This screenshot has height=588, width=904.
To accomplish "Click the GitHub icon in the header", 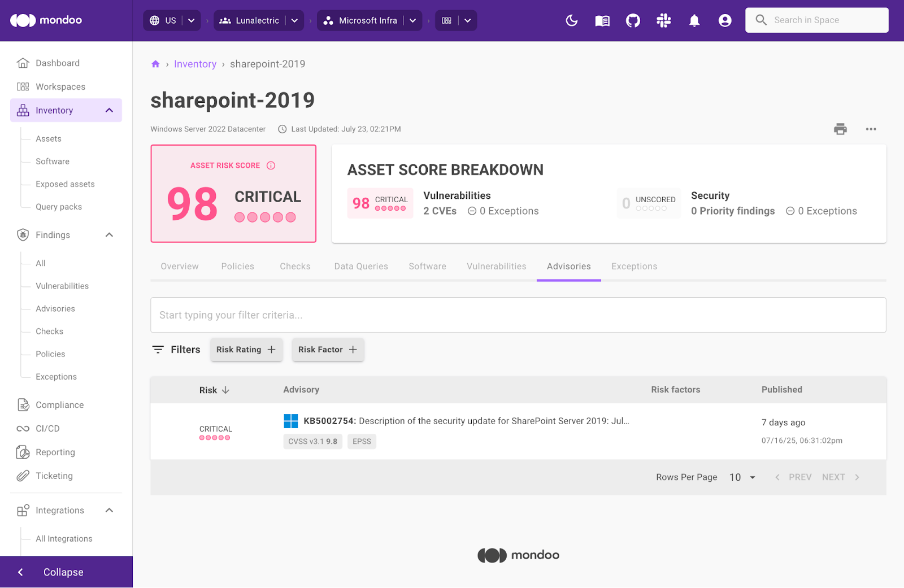I will click(x=632, y=20).
